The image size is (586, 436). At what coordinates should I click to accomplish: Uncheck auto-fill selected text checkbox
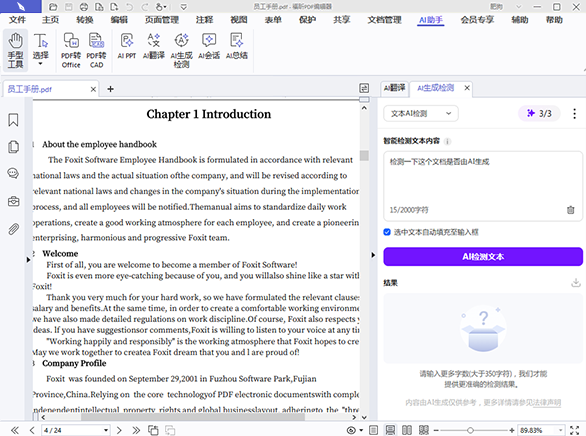[387, 232]
